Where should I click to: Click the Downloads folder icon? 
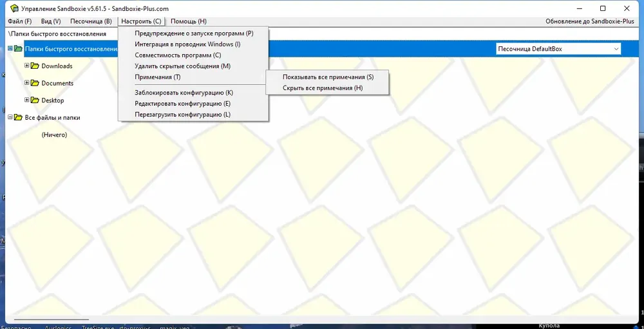[35, 66]
